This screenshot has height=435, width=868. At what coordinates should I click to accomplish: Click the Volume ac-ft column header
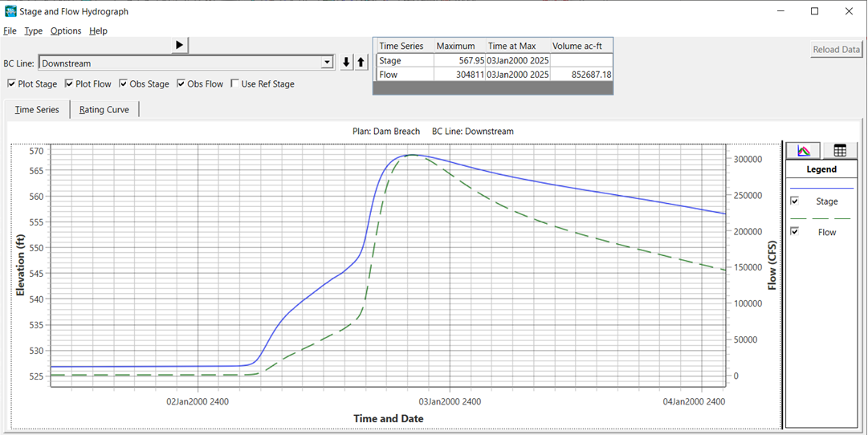click(x=582, y=46)
